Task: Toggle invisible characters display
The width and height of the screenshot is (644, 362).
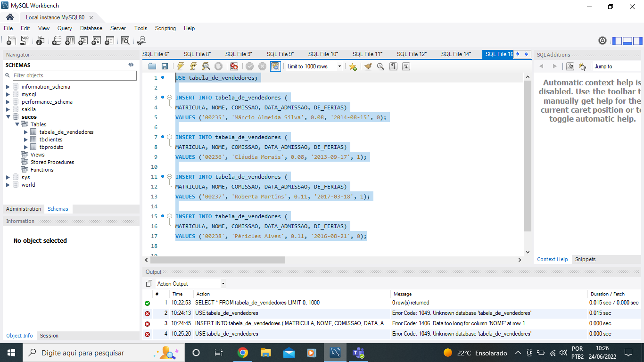Action: [393, 66]
